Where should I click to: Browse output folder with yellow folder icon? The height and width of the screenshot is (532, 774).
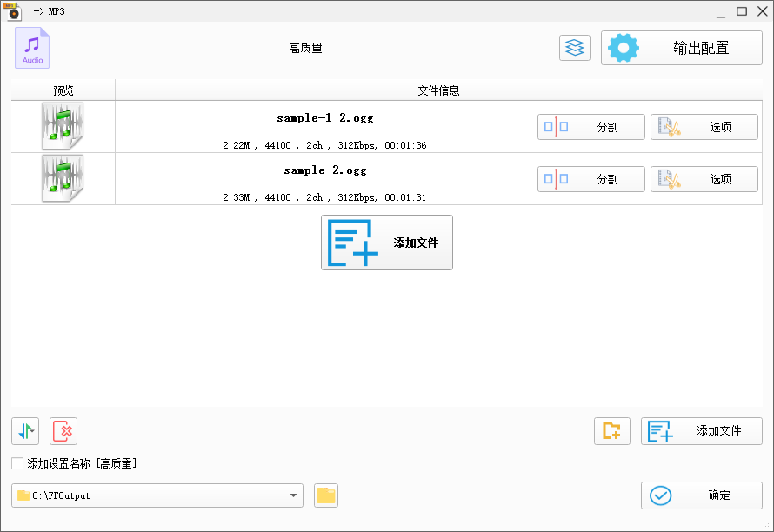[325, 495]
